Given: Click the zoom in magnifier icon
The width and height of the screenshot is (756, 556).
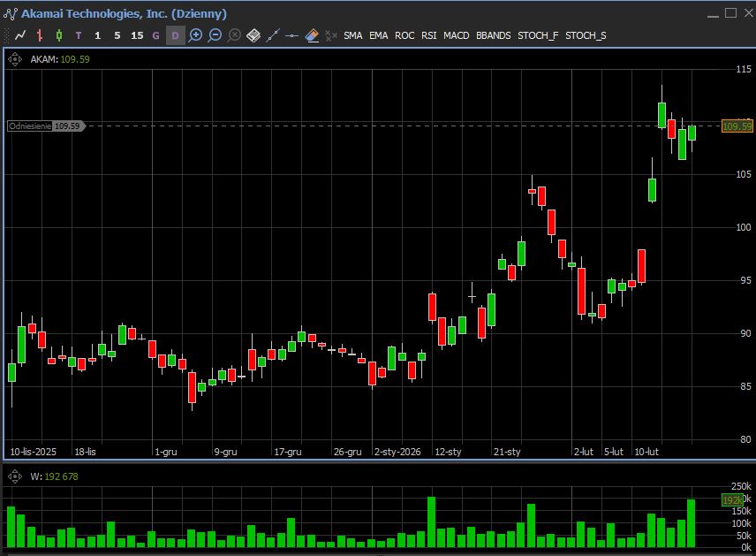Looking at the screenshot, I should (x=195, y=35).
